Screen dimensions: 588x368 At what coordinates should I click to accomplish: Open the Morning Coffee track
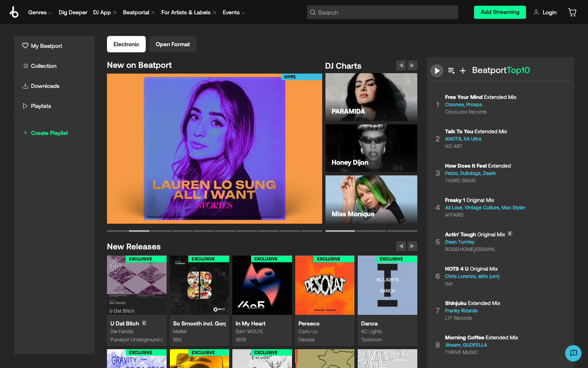[x=481, y=338]
